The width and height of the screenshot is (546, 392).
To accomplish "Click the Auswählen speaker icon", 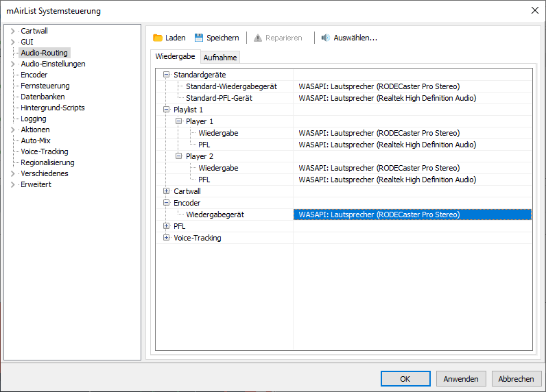I will pyautogui.click(x=326, y=38).
